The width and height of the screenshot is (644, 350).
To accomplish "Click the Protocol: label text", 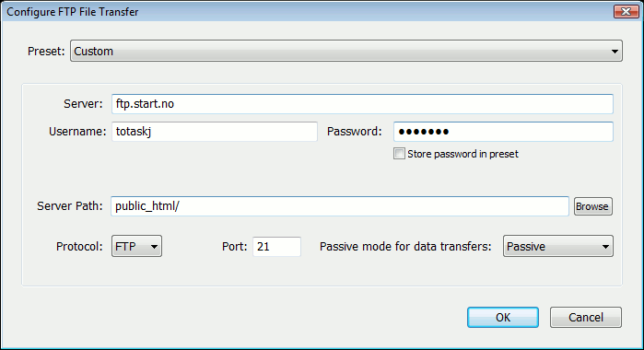I will point(79,247).
